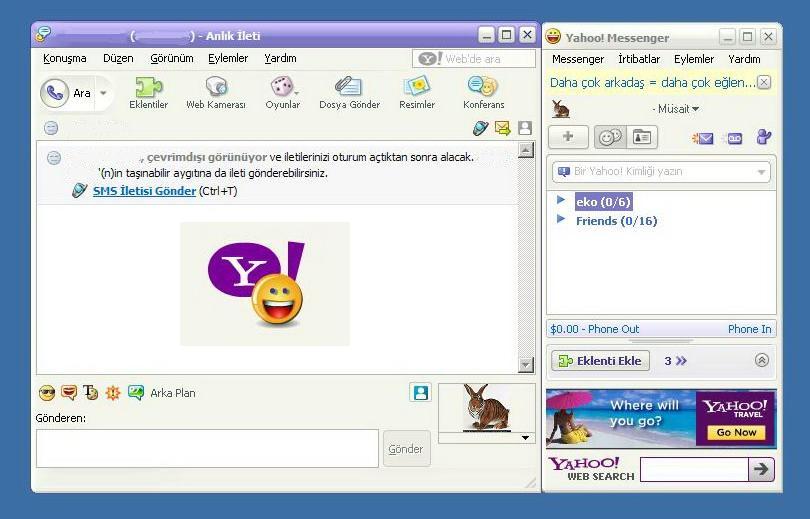Open Konuşma menu
Image resolution: width=810 pixels, height=519 pixels.
click(65, 58)
